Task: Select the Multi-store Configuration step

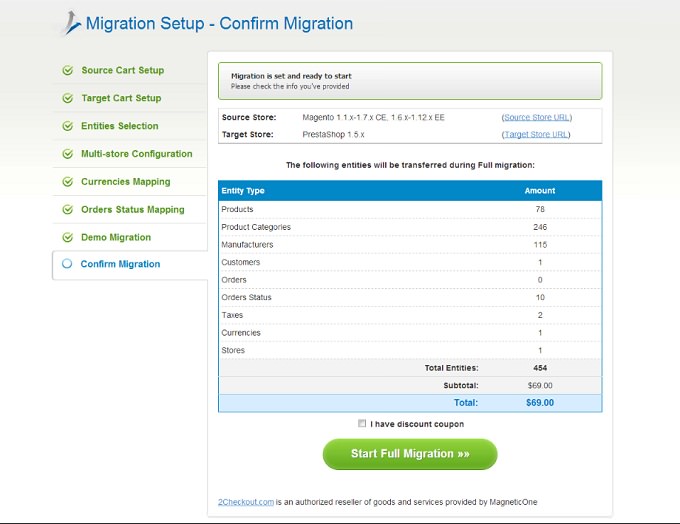Action: (137, 154)
